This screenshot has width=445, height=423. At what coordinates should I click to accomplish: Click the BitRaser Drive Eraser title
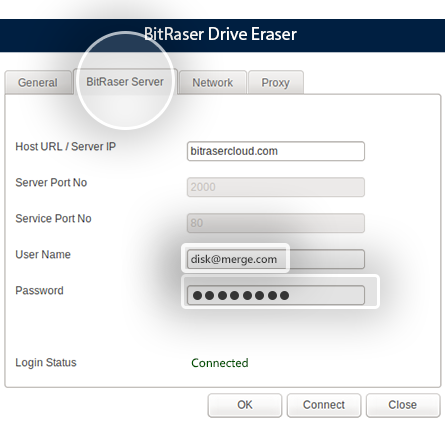(220, 34)
